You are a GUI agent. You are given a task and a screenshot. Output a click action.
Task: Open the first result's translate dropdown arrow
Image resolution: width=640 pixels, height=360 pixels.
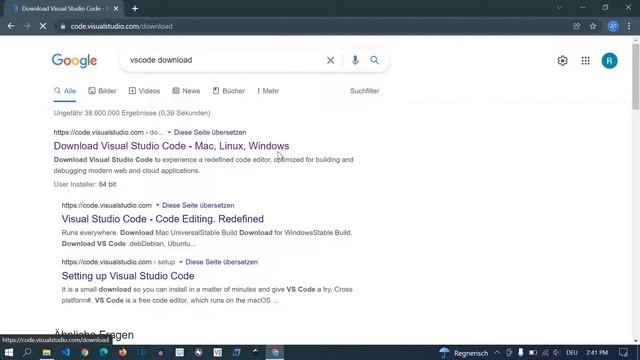[x=169, y=133]
